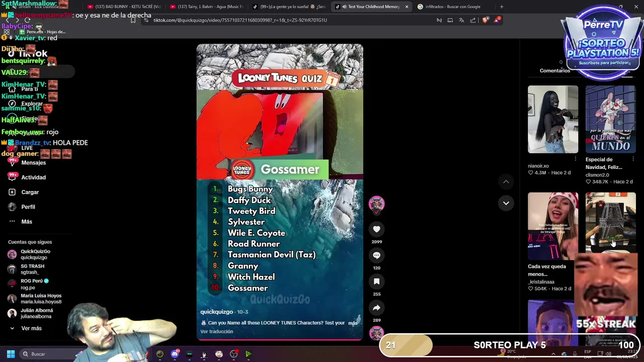Open the spinning sound disc below share

coord(376,333)
